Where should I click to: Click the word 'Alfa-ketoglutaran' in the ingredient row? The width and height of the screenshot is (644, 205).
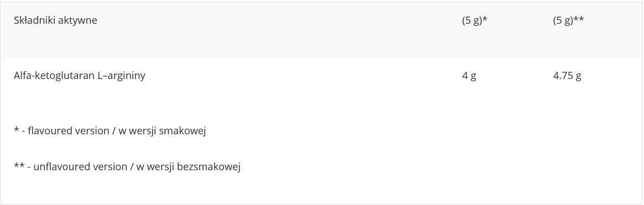[x=54, y=76]
